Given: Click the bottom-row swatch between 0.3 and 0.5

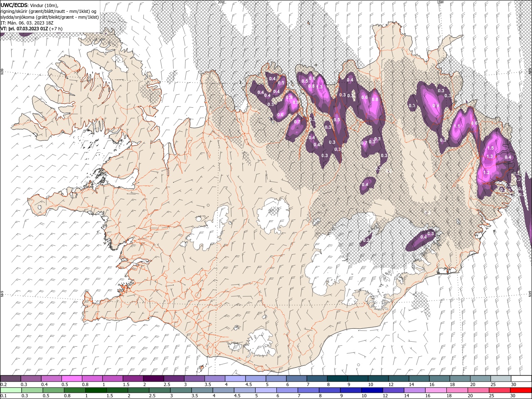Looking at the screenshot, I should pos(32,390).
